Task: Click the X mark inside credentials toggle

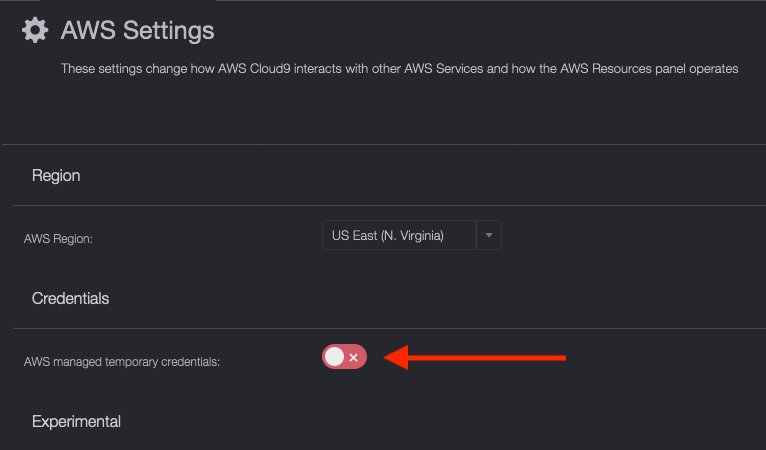Action: coord(354,358)
